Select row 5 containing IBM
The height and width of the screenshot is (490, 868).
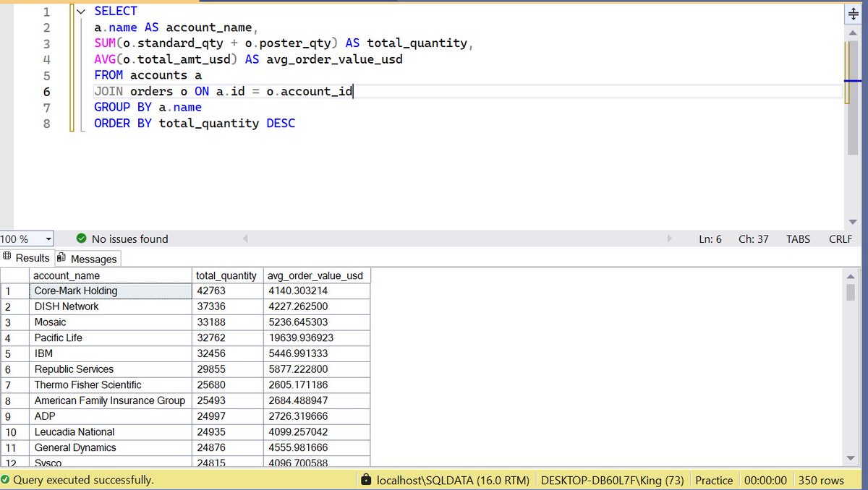pyautogui.click(x=14, y=353)
